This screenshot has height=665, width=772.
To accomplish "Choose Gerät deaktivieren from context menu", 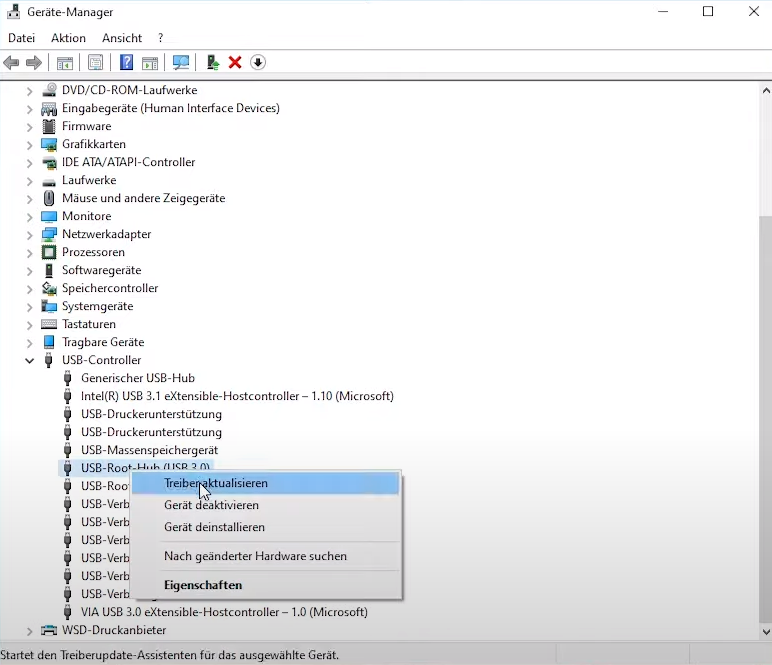I will coord(266,505).
